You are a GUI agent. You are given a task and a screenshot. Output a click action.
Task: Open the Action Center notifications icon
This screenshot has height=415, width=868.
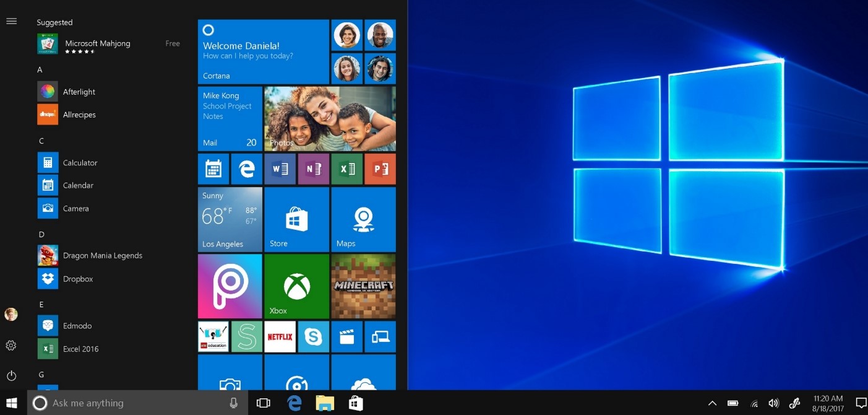point(861,403)
